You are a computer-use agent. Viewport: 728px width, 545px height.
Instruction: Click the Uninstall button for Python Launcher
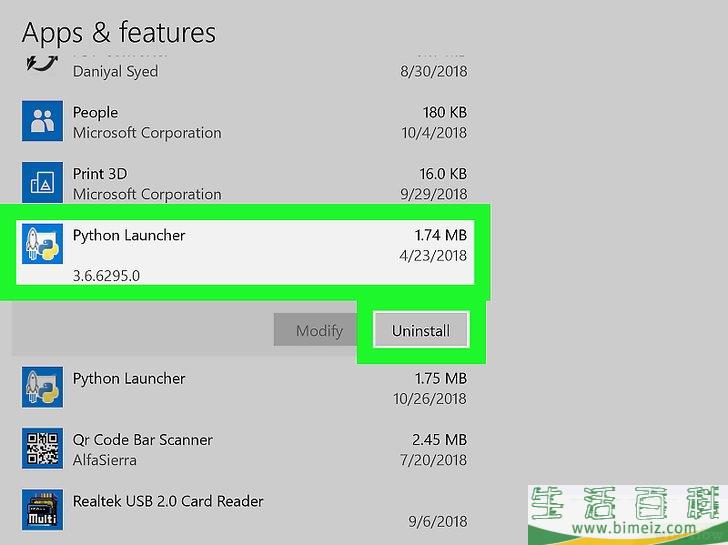click(x=421, y=330)
